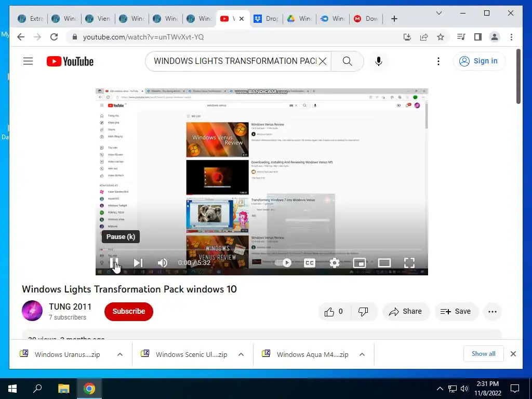
Task: Click inside the YouTube search field
Action: tap(235, 61)
